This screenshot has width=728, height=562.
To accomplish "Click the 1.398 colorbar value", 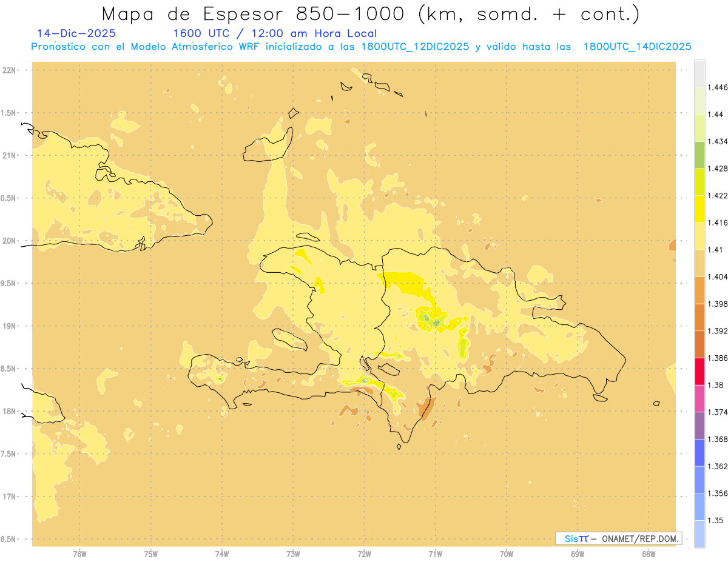I will coord(719,304).
